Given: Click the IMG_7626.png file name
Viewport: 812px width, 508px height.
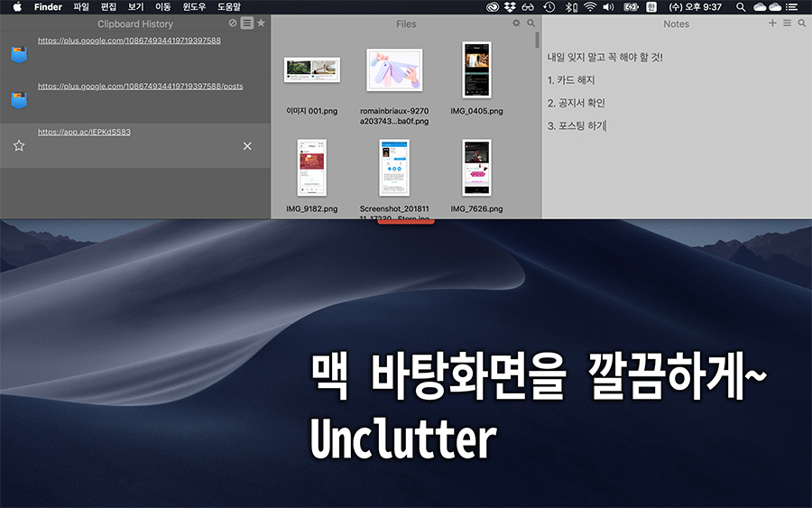Looking at the screenshot, I should [476, 208].
